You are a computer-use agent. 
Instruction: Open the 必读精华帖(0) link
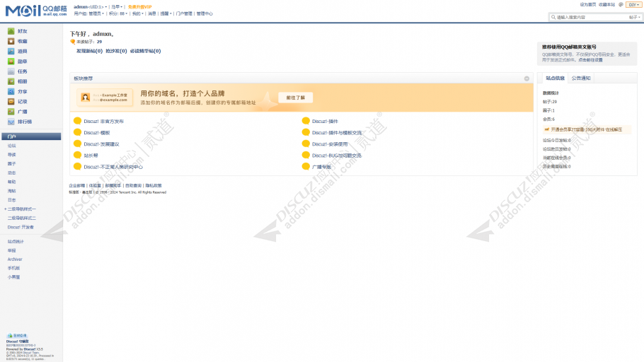tap(145, 51)
